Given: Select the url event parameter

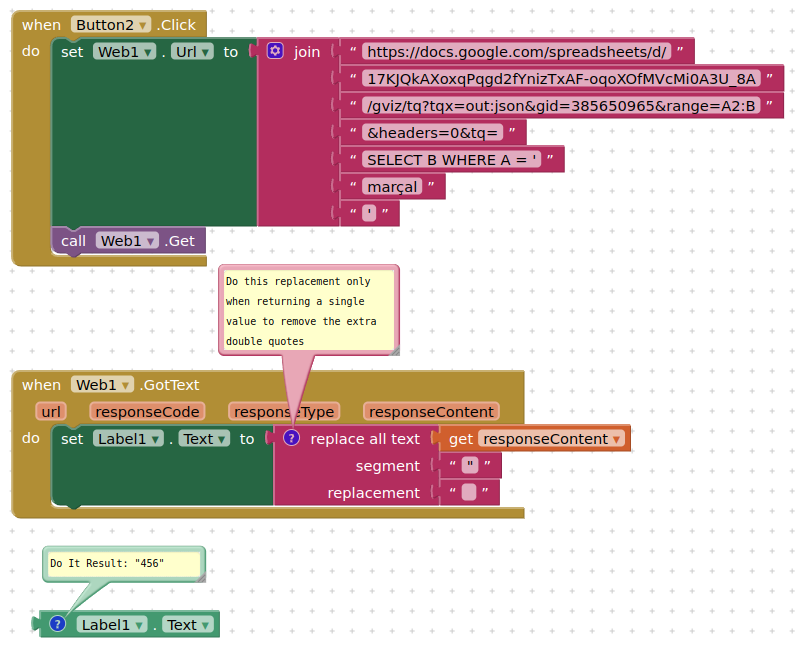Looking at the screenshot, I should [x=52, y=412].
